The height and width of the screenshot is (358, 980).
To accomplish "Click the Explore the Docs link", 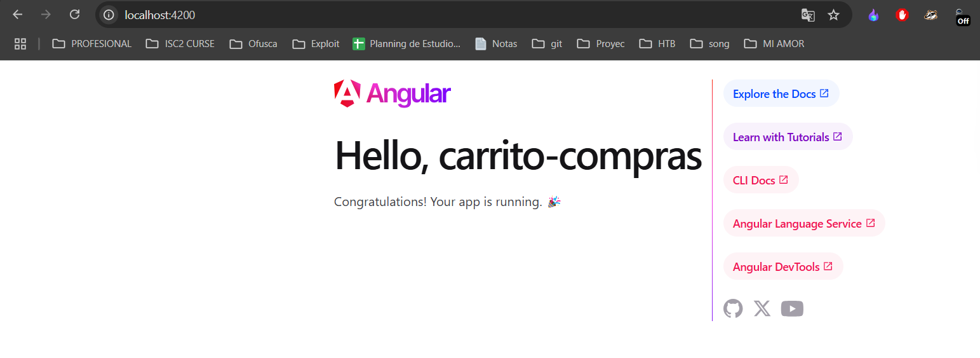I will pos(781,93).
